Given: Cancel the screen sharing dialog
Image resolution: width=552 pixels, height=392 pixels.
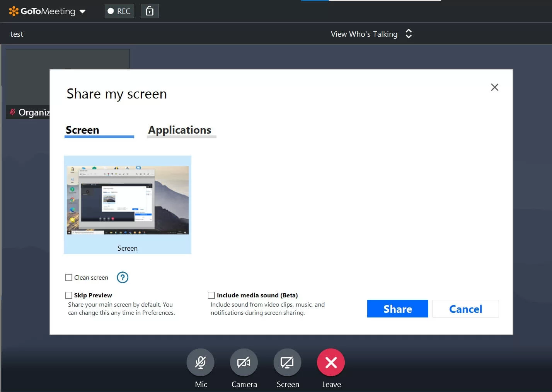Looking at the screenshot, I should click(x=465, y=309).
